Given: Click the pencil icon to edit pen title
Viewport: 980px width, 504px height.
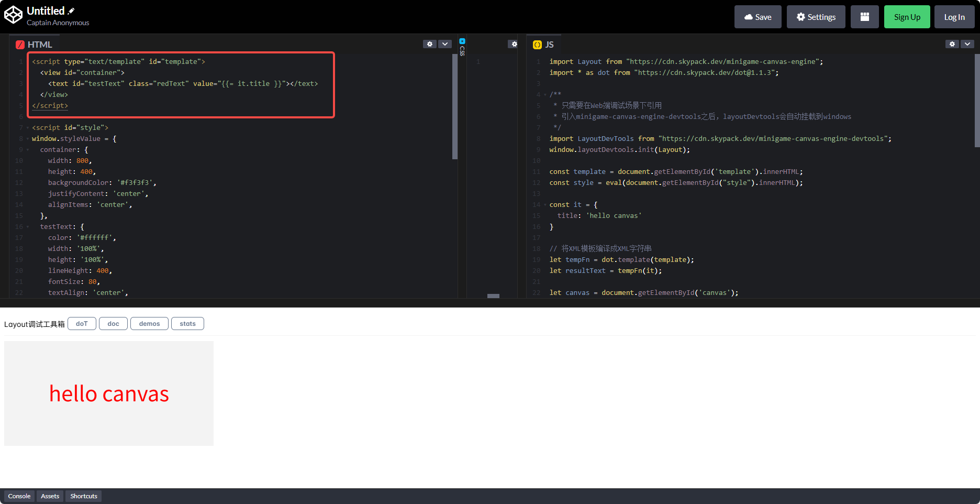Looking at the screenshot, I should pyautogui.click(x=71, y=11).
